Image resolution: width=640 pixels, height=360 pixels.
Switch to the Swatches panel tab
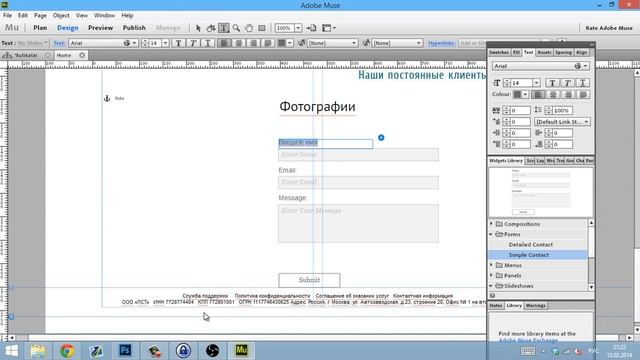coord(499,52)
